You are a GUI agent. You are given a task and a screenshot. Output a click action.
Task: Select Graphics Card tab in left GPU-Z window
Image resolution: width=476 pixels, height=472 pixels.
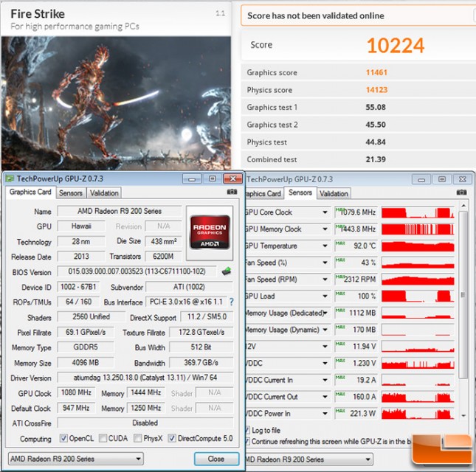[x=30, y=192]
